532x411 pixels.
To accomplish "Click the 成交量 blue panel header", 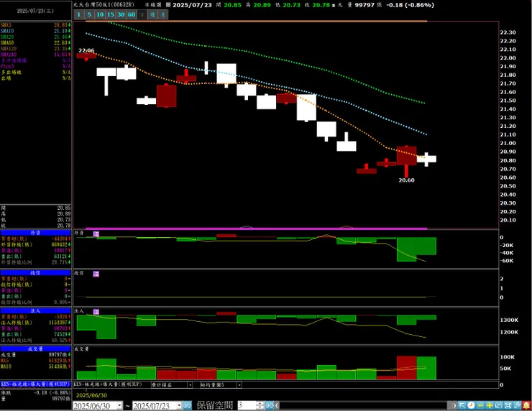I will pyautogui.click(x=36, y=348).
